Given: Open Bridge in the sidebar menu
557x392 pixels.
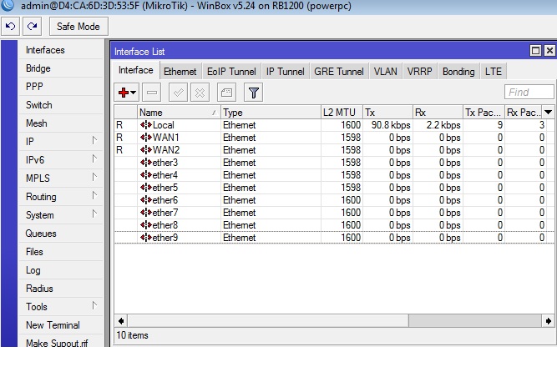Looking at the screenshot, I should tap(60, 68).
